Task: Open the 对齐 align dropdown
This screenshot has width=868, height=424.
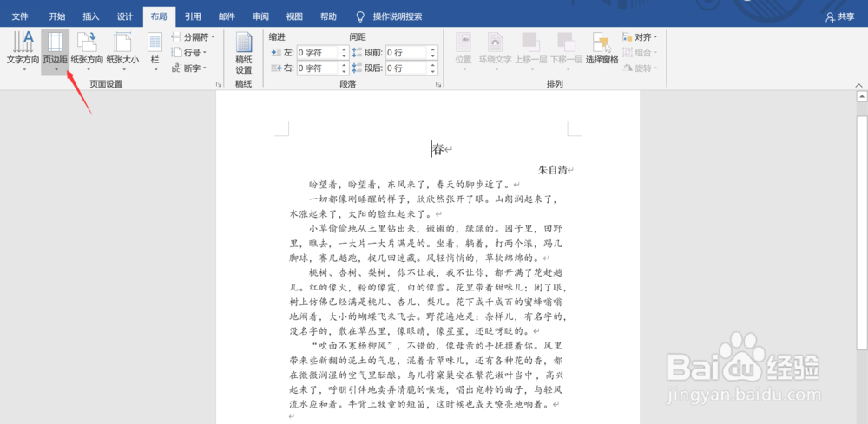Action: tap(640, 37)
